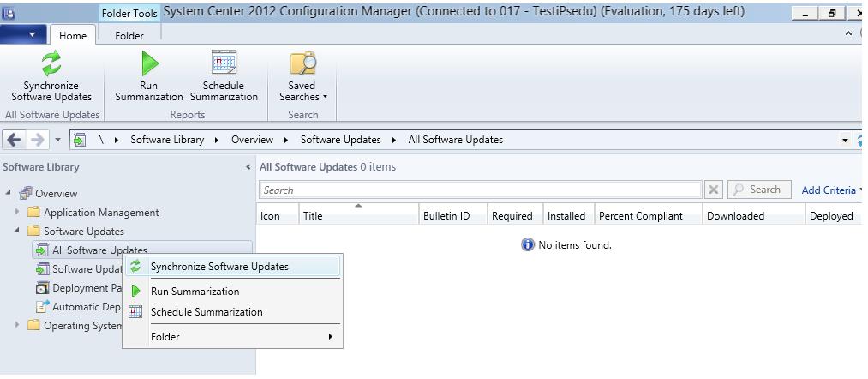868x379 pixels.
Task: Click the Add Criteria link
Action: coord(829,190)
